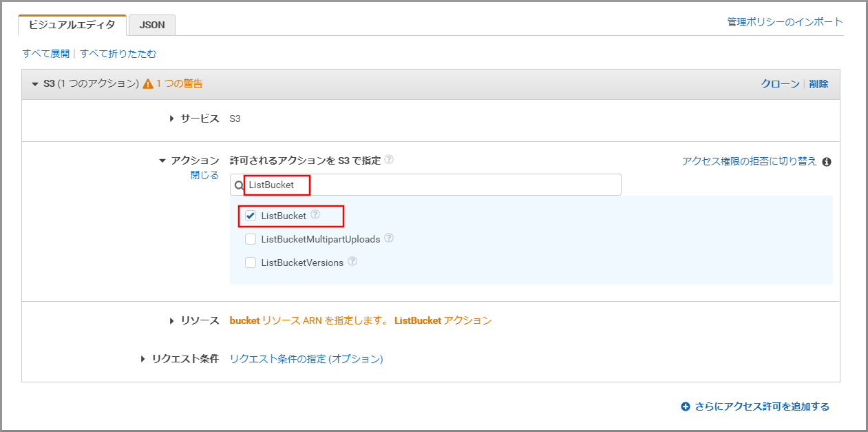This screenshot has width=868, height=432.
Task: Check the ListBucketMultipartUploads checkbox
Action: click(x=251, y=239)
